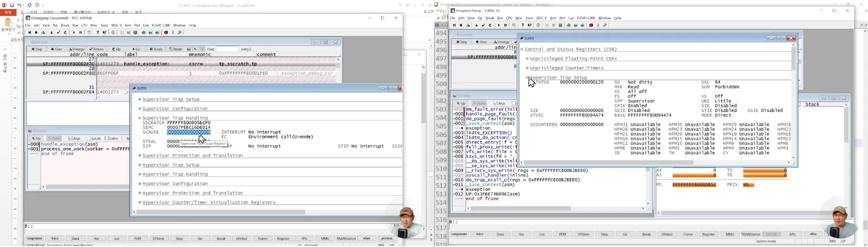Click Over button in left List window

click(x=56, y=49)
